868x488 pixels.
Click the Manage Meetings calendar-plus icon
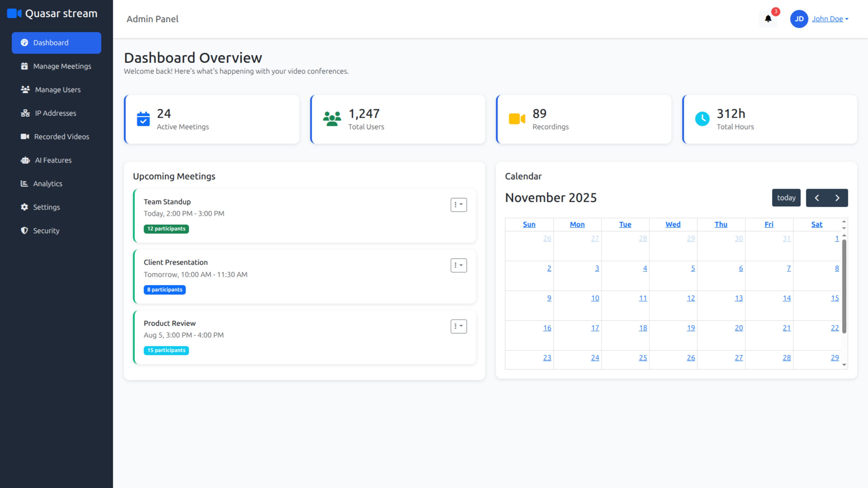(x=24, y=66)
